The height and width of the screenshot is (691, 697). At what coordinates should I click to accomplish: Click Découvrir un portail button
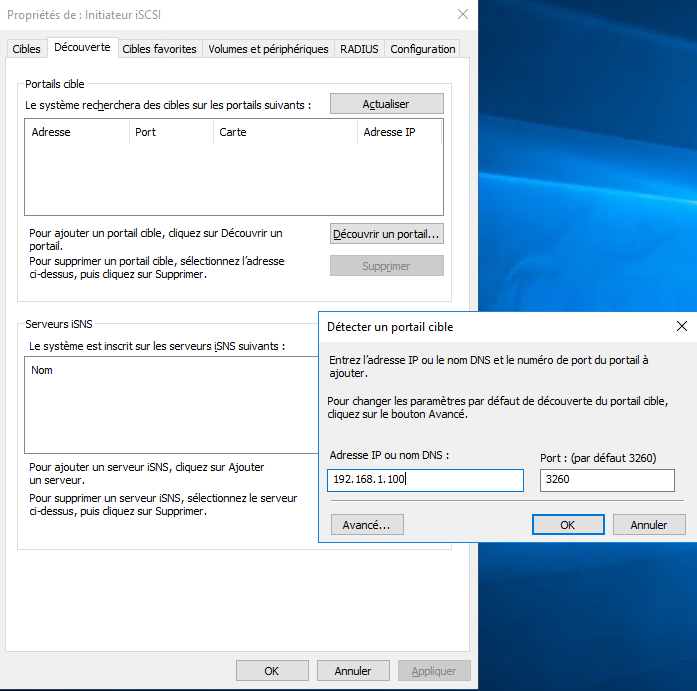386,234
